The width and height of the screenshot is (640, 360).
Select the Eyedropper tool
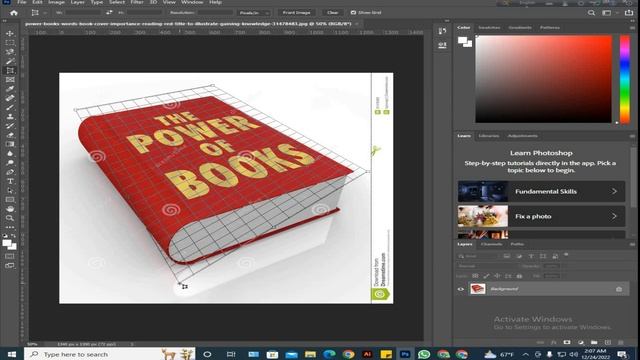click(x=10, y=89)
